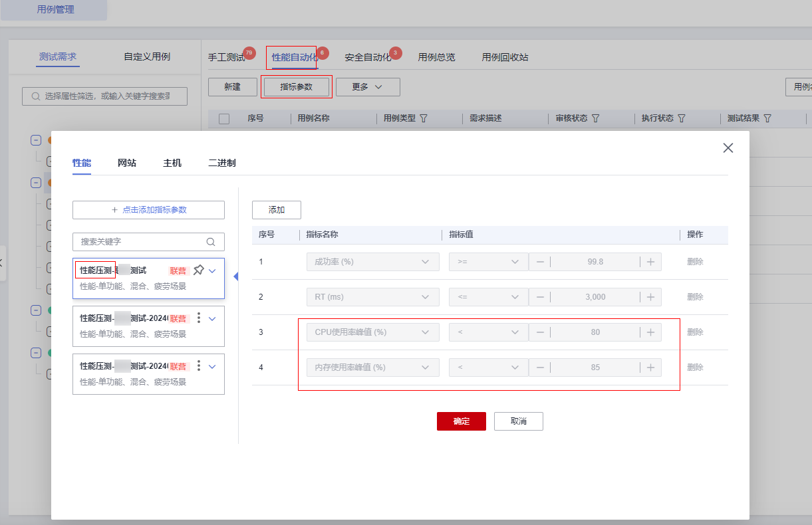Close the indicator parameter dialog
812x525 pixels.
728,148
